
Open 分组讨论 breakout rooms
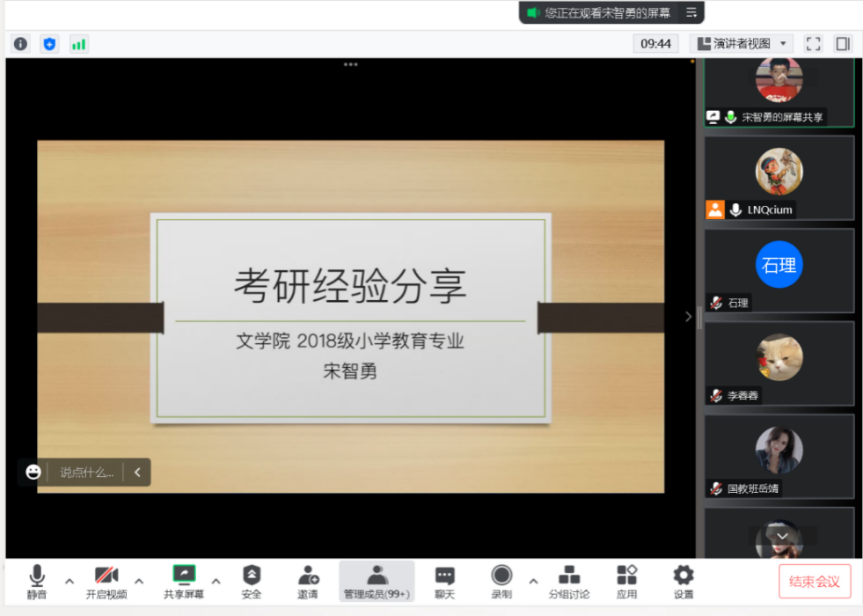(x=569, y=582)
